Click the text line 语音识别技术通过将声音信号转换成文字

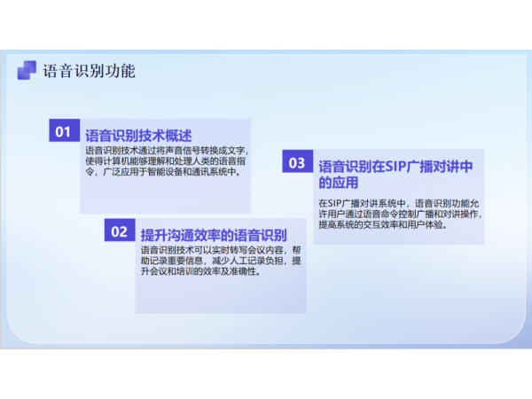pyautogui.click(x=165, y=150)
